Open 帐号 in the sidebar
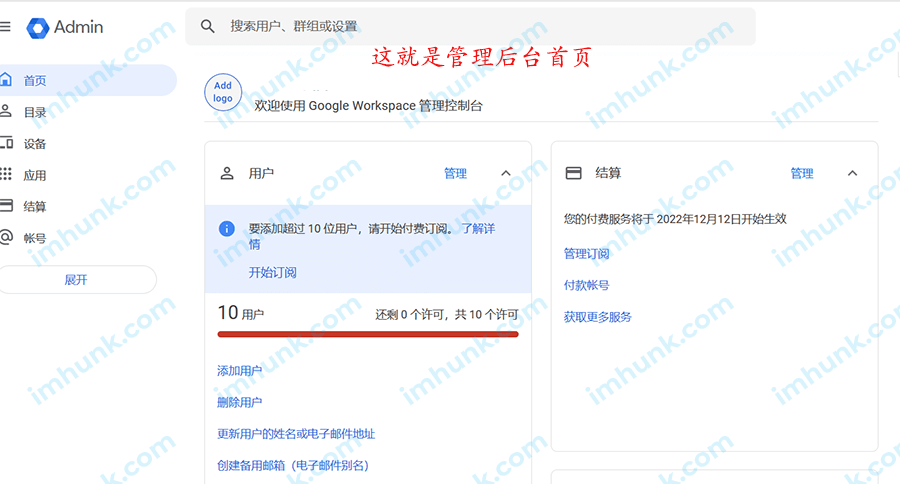900x484 pixels. pos(34,238)
